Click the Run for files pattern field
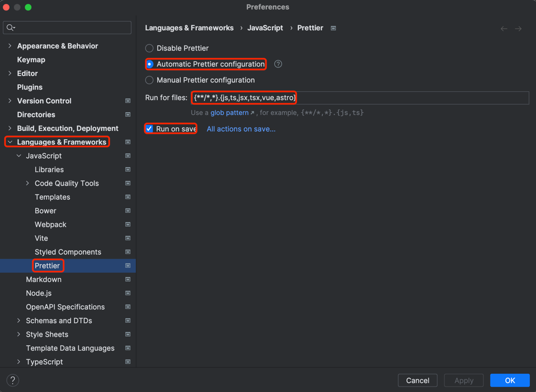 click(x=360, y=98)
